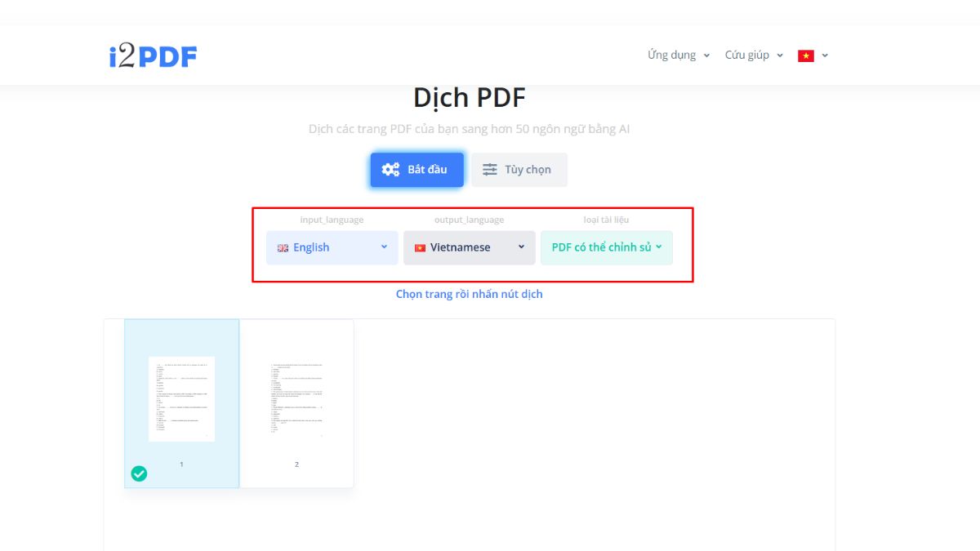
Task: Open the Vietnamese output language dropdown
Action: coord(470,247)
